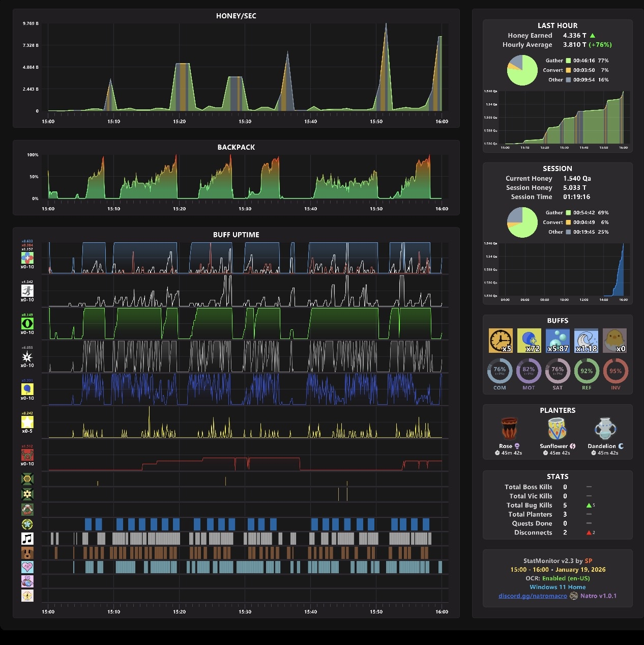Click the Quests Done stat label
The height and width of the screenshot is (645, 644).
tap(532, 524)
